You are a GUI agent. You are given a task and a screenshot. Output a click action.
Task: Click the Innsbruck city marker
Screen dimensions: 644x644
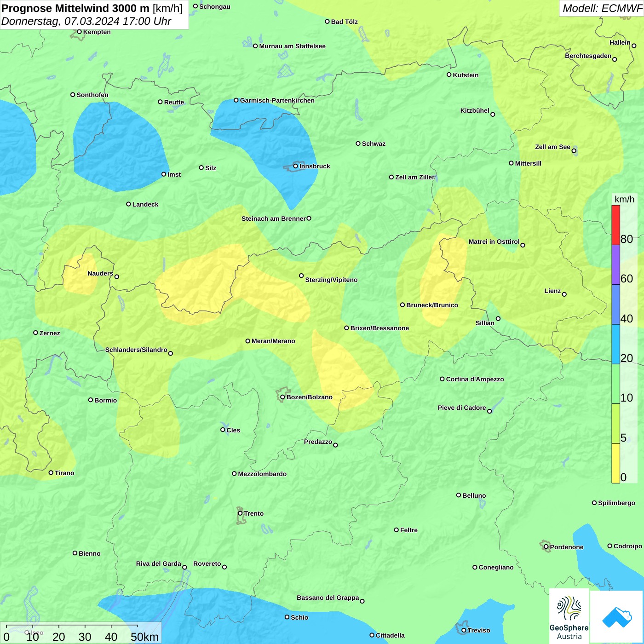[296, 166]
